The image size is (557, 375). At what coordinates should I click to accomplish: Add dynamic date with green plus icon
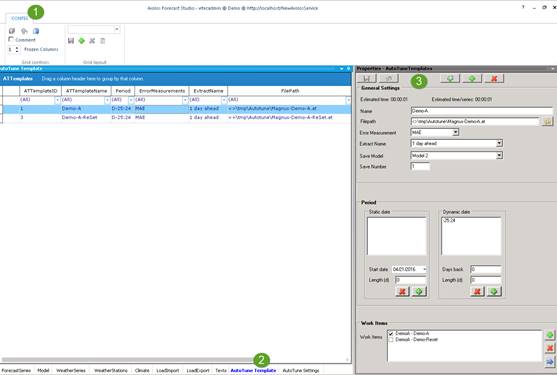pyautogui.click(x=494, y=292)
